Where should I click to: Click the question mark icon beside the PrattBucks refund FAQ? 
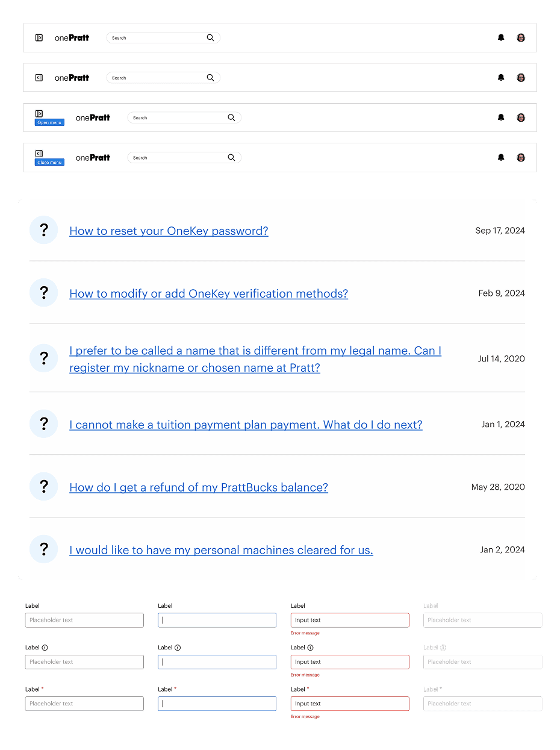point(43,486)
